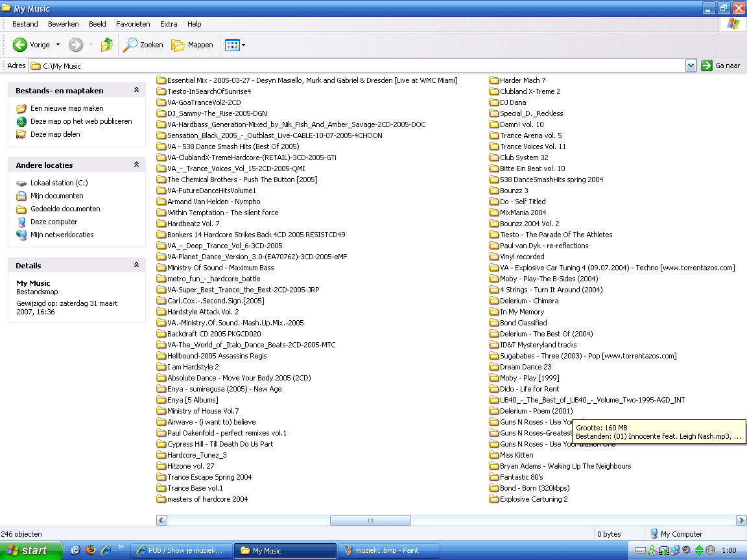This screenshot has height=560, width=747.
Task: Click folder name 'Trance Escape Spring 2004'
Action: (209, 477)
